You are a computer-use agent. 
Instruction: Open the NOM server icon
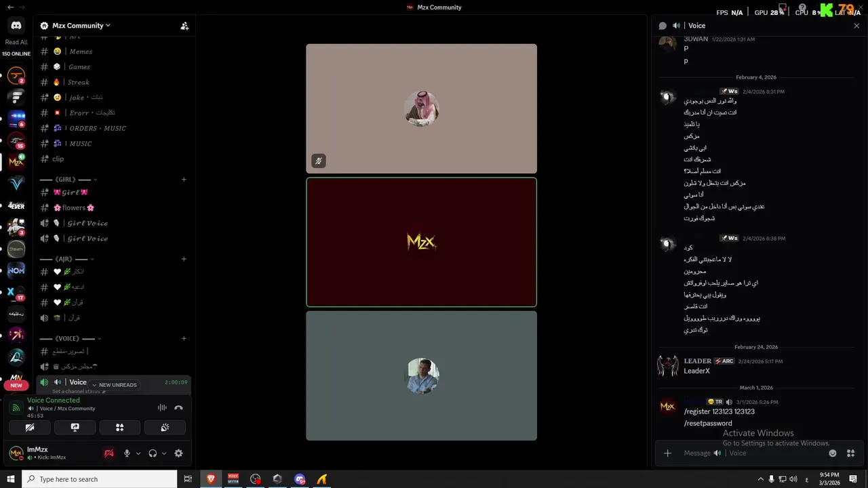16,270
